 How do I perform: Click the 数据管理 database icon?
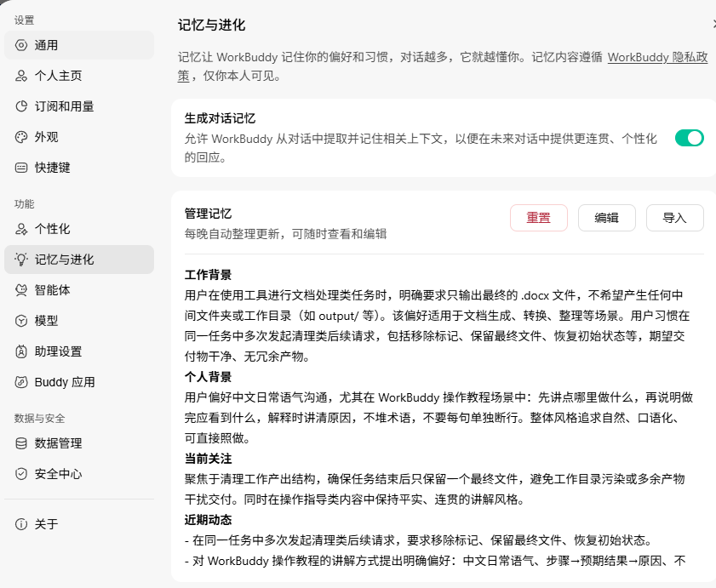click(21, 443)
